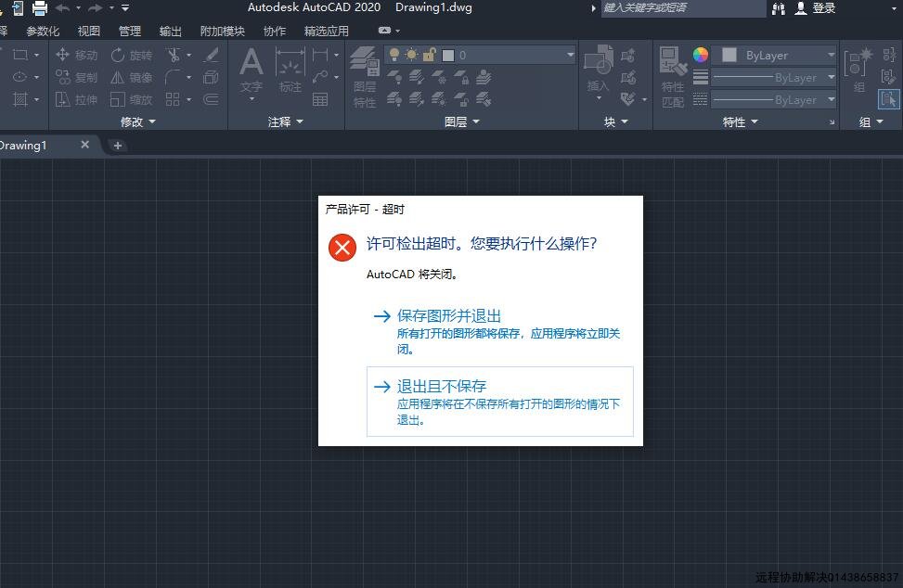The width and height of the screenshot is (903, 588).
Task: Click the Undo arrow icon
Action: click(x=63, y=8)
